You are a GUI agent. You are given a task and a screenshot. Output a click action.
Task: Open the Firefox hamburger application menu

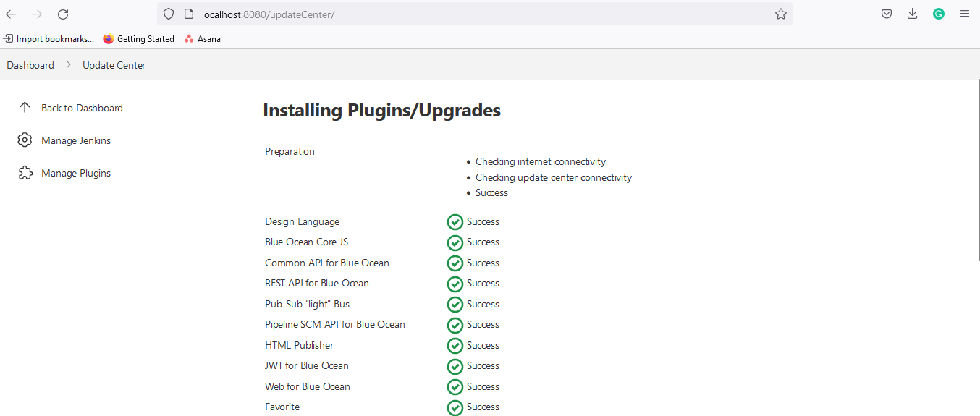pos(964,14)
